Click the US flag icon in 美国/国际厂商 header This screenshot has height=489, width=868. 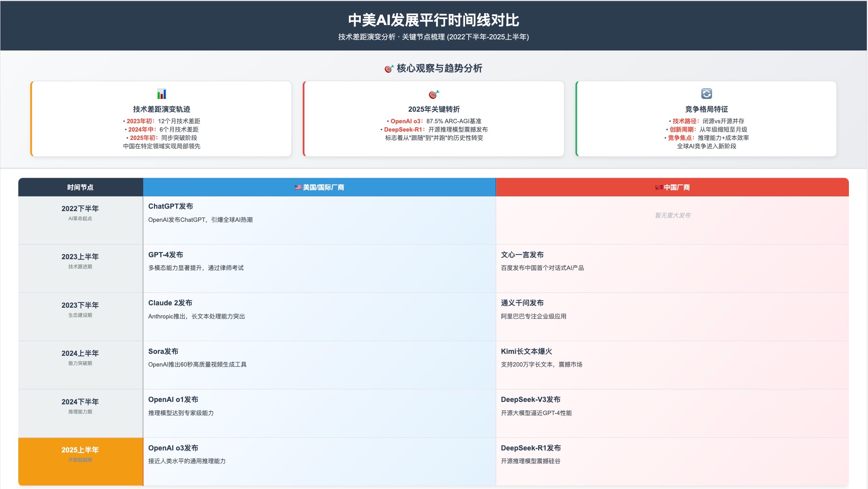pos(298,187)
